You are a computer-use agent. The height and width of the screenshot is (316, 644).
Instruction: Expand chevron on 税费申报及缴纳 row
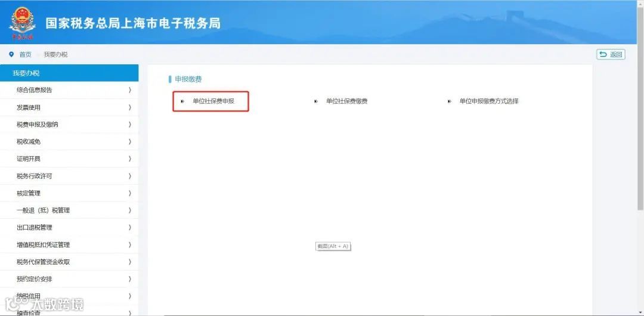130,125
